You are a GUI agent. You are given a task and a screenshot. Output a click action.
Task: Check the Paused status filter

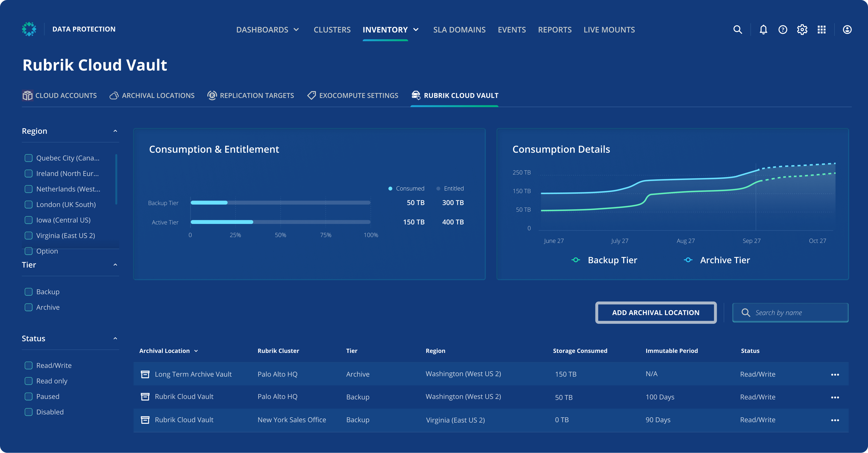[x=29, y=397]
